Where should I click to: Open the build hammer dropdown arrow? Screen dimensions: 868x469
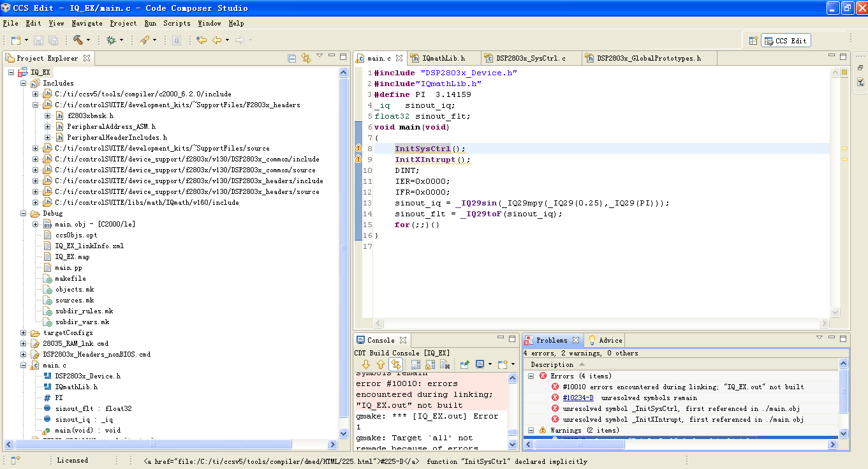coord(88,40)
